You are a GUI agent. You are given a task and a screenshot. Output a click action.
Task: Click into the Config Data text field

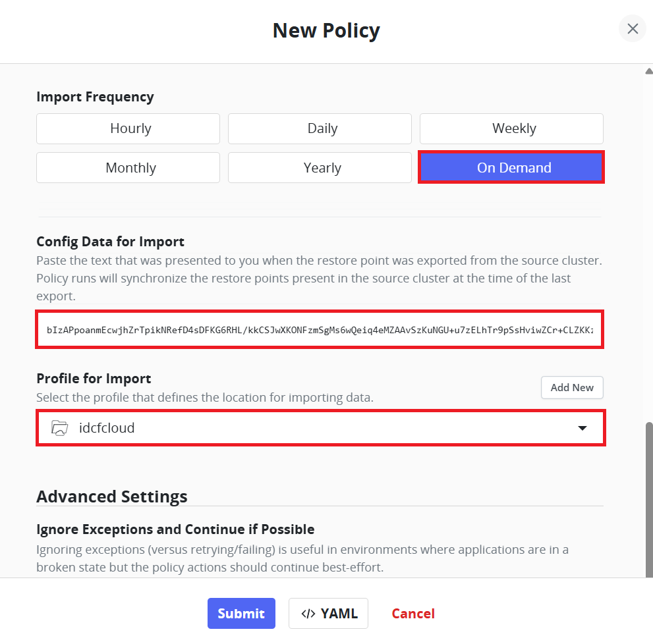(x=320, y=330)
